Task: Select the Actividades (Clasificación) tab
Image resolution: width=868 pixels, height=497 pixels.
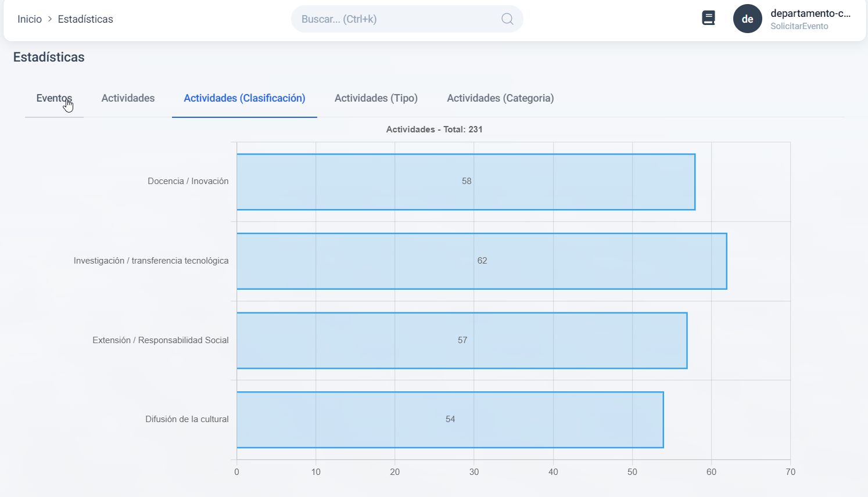Action: (244, 98)
